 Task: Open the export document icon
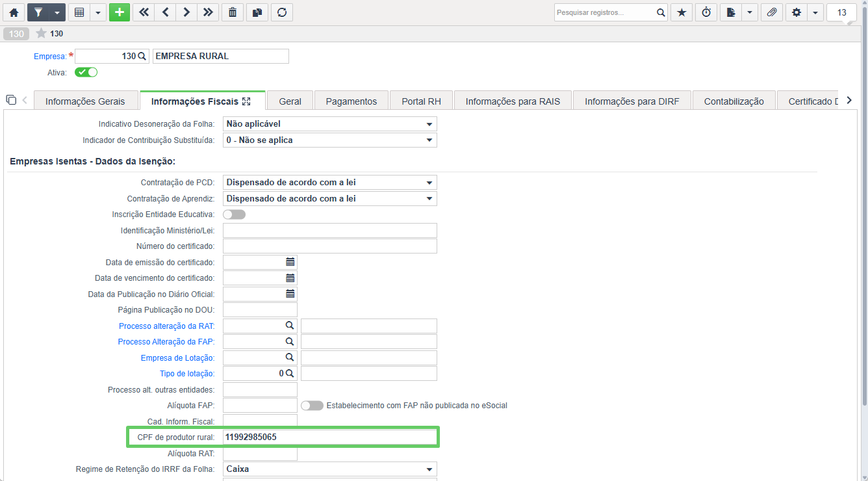click(x=731, y=12)
